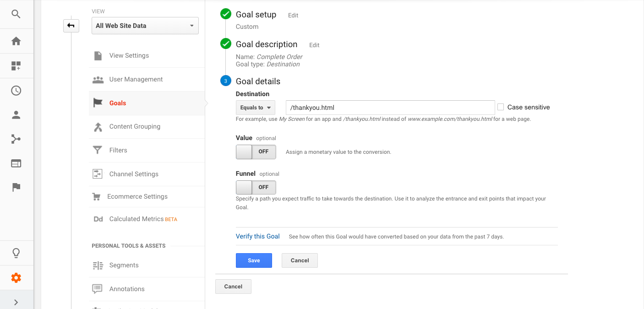Enable the Funnel toggle switch
The image size is (644, 309).
[x=256, y=187]
